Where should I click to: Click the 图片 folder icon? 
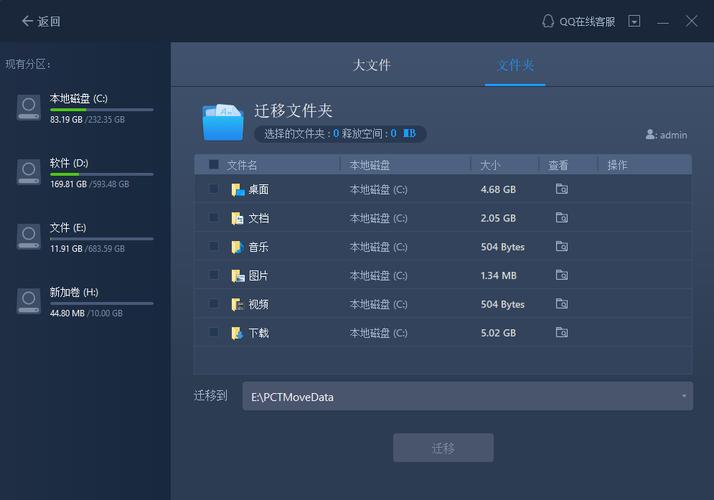tap(238, 276)
